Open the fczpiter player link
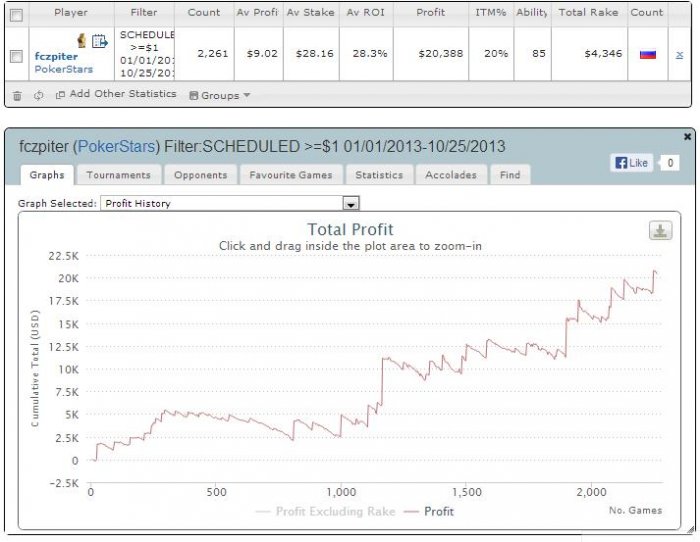700x542 pixels. 56,57
